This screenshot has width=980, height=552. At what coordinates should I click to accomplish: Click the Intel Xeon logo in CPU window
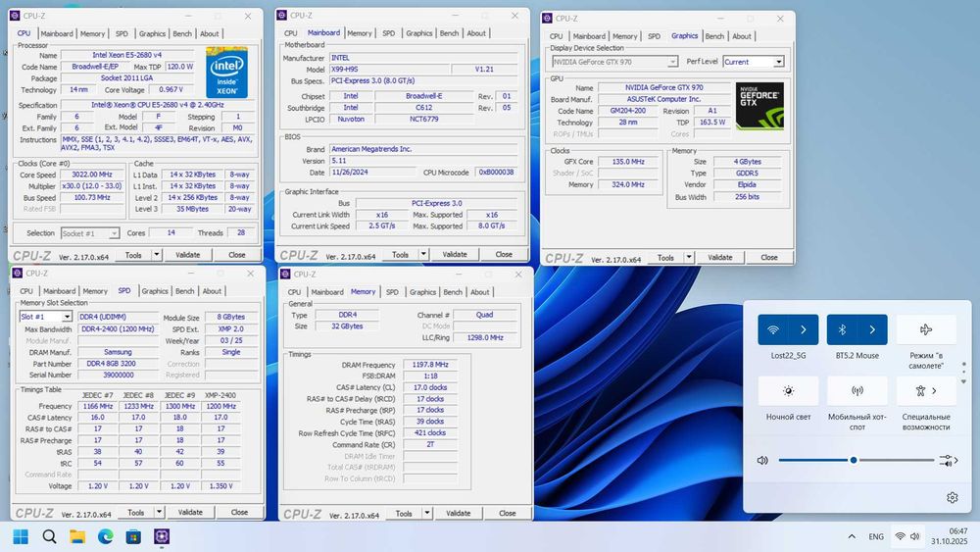pos(227,73)
